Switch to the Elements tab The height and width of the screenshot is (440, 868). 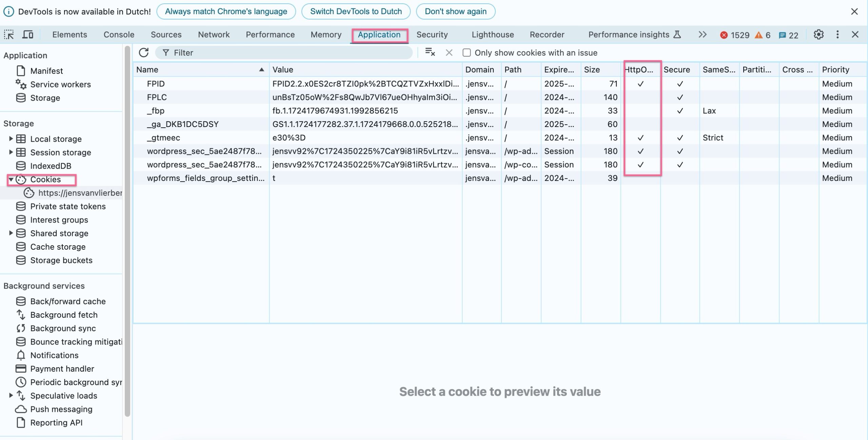[x=70, y=35]
